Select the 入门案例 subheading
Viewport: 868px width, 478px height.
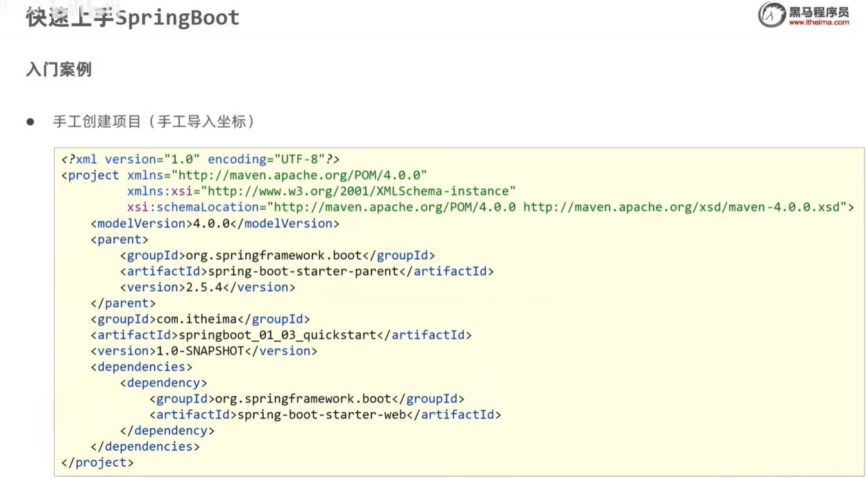coord(58,69)
